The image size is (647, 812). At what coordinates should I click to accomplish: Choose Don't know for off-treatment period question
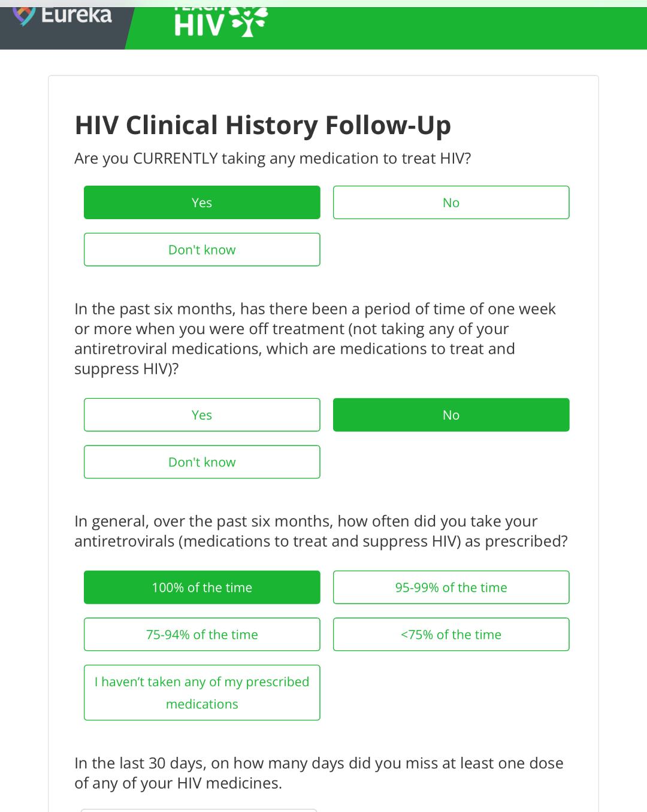[x=202, y=462]
